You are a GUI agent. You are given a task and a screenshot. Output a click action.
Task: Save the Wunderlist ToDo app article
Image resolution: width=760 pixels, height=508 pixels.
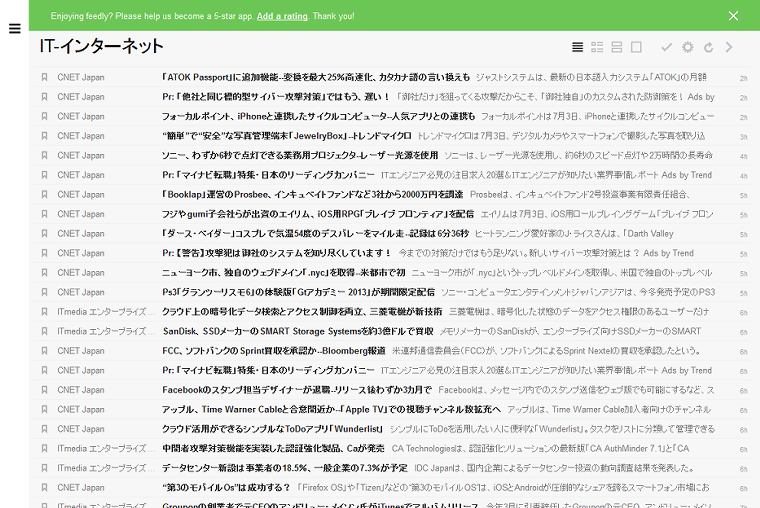tap(44, 429)
